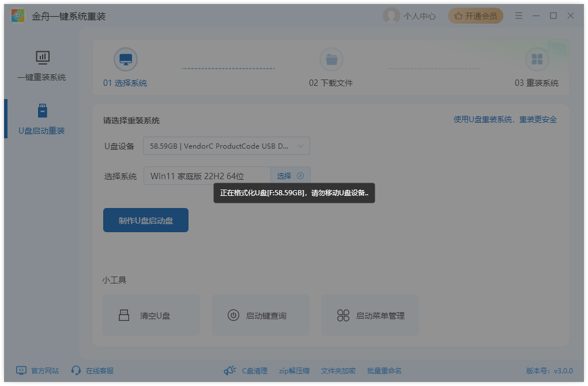Minimize the application window
588x386 pixels.
[x=536, y=16]
